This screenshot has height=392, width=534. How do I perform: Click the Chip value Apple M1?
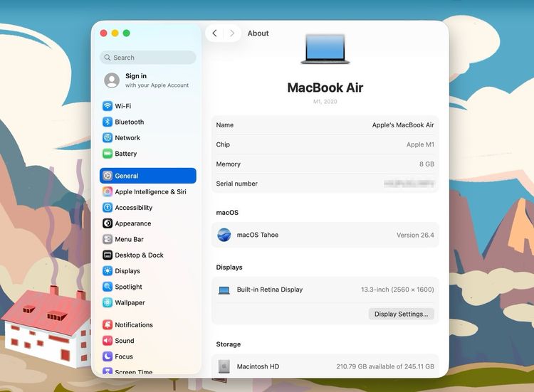click(x=420, y=144)
